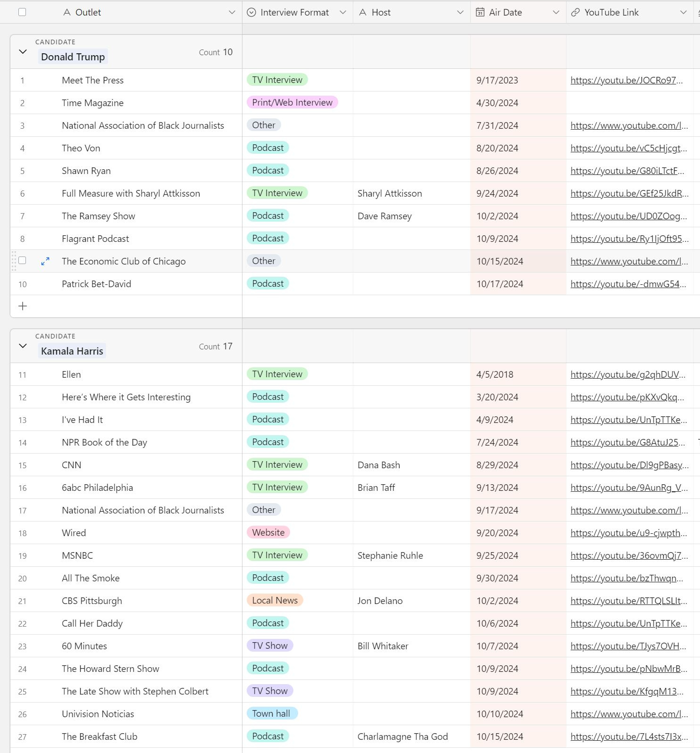Click the link icon beside YouTube Link
This screenshot has width=700, height=753.
[575, 12]
